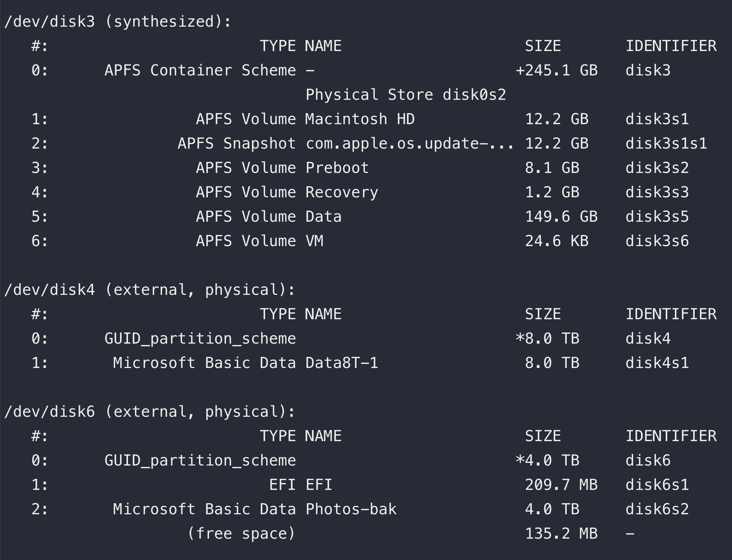Click the 209.7 MB EFI size

click(561, 485)
